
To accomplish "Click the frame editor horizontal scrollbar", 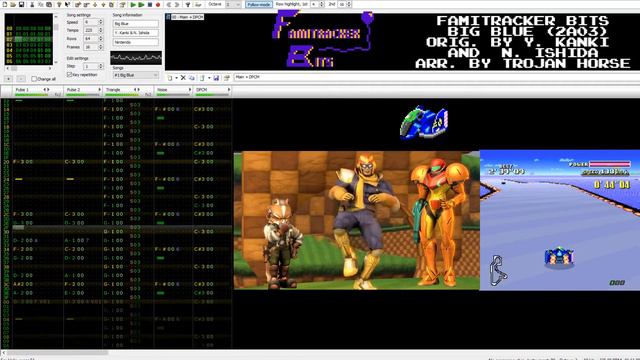I will [29, 68].
